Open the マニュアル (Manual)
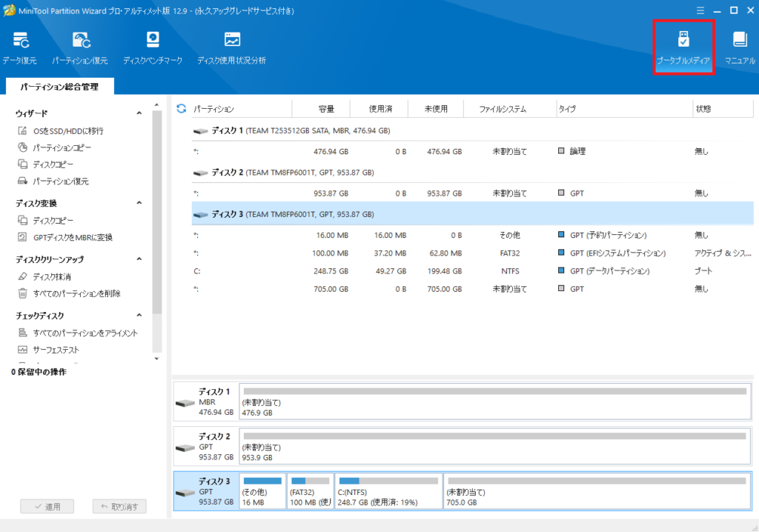 click(740, 48)
